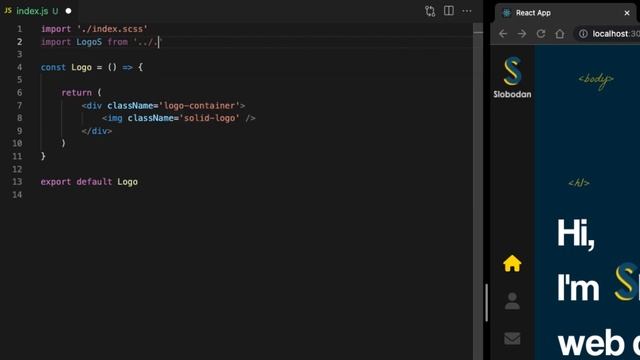
Task: Place cursor on './index.scss' import string
Action: [112, 29]
